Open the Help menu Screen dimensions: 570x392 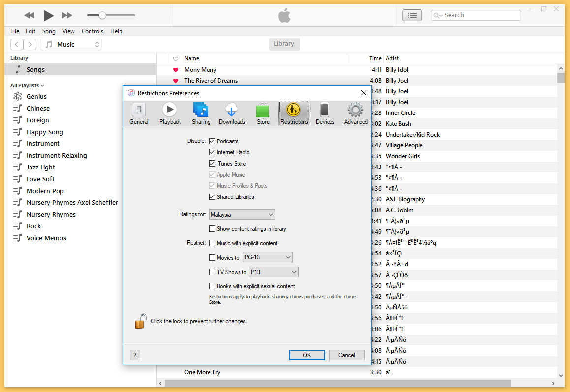point(117,31)
